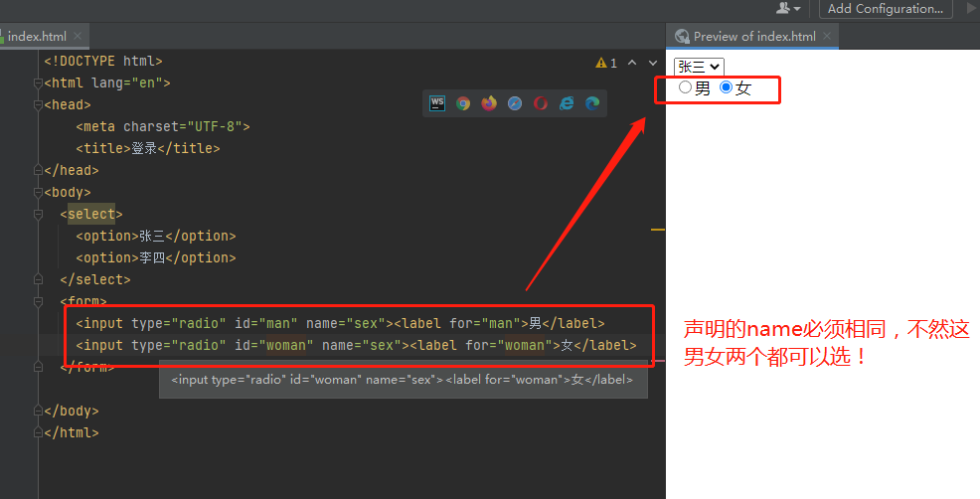Click the 男 label text in preview
The image size is (980, 499).
703,88
